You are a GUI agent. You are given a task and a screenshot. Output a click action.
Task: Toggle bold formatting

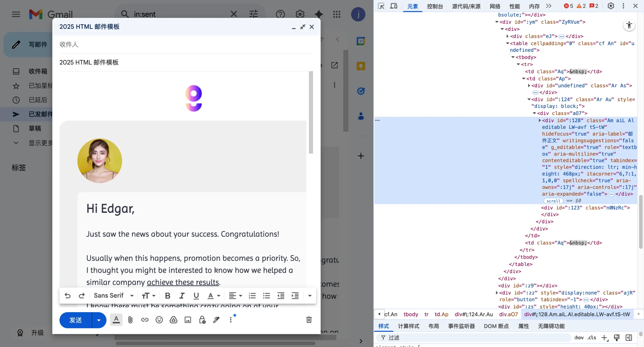[168, 296]
